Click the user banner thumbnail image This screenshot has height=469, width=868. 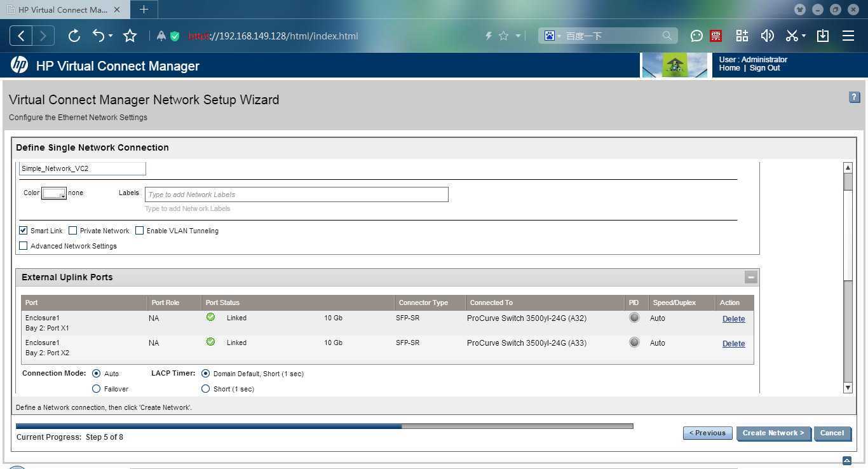point(675,65)
